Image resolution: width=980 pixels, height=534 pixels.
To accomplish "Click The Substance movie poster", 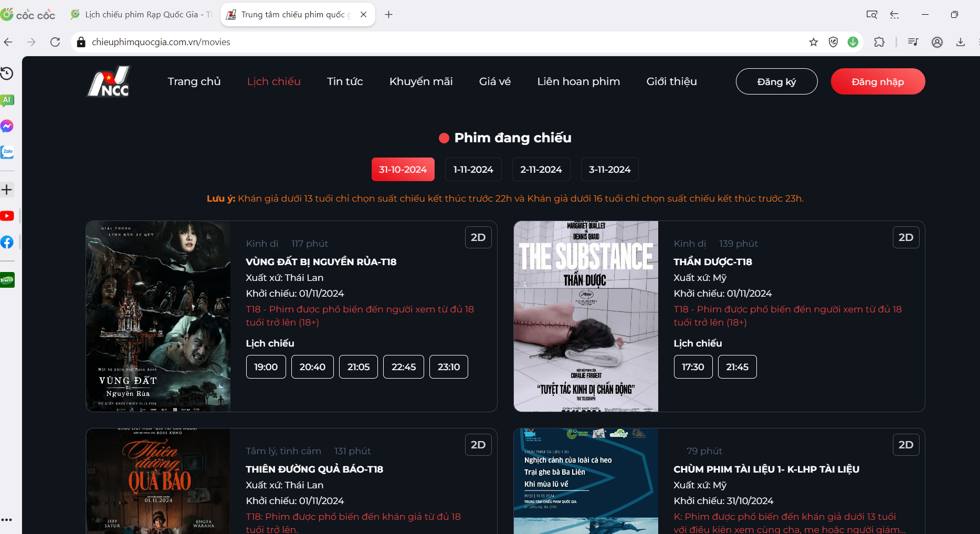I will point(585,316).
